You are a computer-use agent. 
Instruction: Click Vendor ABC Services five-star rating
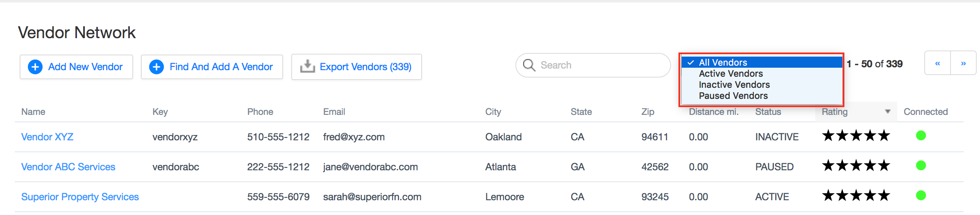pyautogui.click(x=856, y=166)
